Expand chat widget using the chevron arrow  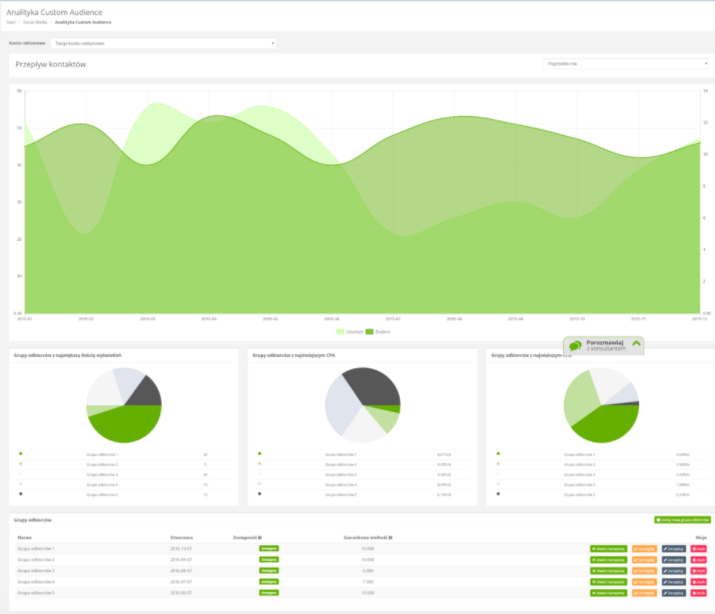pos(636,345)
